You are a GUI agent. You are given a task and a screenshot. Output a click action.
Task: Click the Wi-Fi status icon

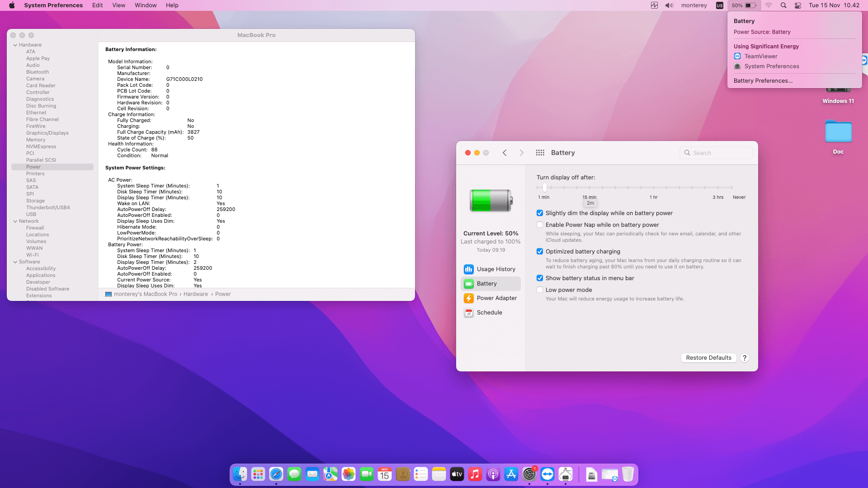tap(769, 5)
